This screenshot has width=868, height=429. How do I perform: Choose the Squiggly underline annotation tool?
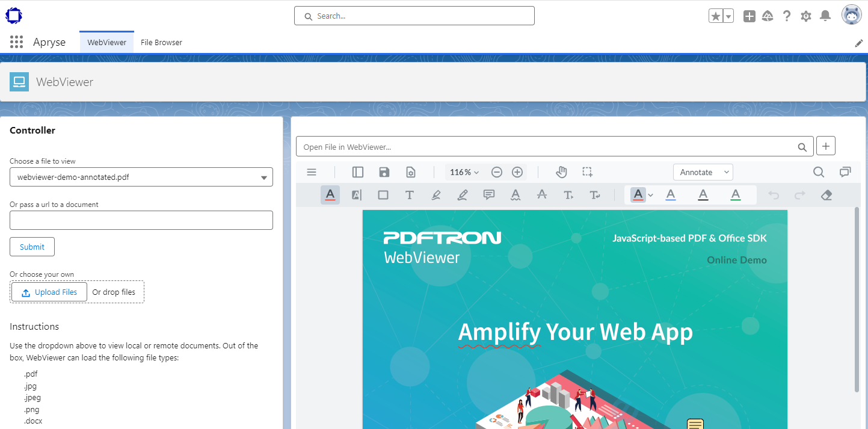pos(516,194)
